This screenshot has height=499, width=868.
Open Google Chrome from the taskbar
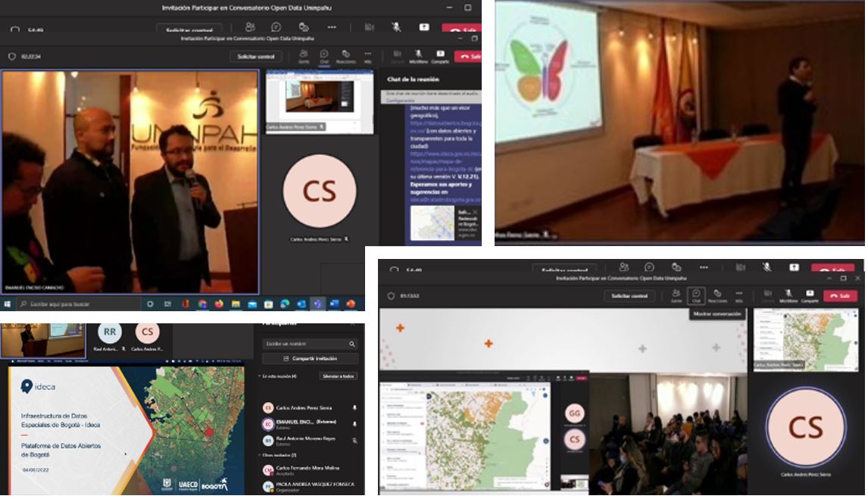[x=202, y=304]
